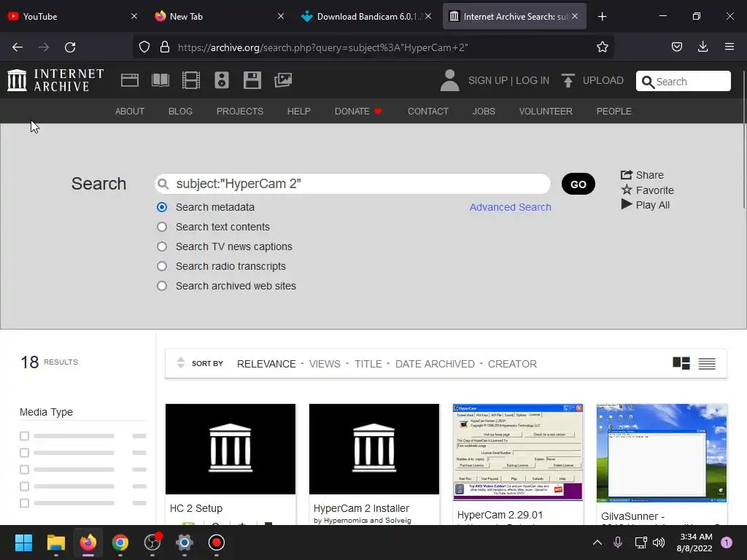Image resolution: width=747 pixels, height=560 pixels.
Task: Open the Advanced Search link
Action: 510,207
